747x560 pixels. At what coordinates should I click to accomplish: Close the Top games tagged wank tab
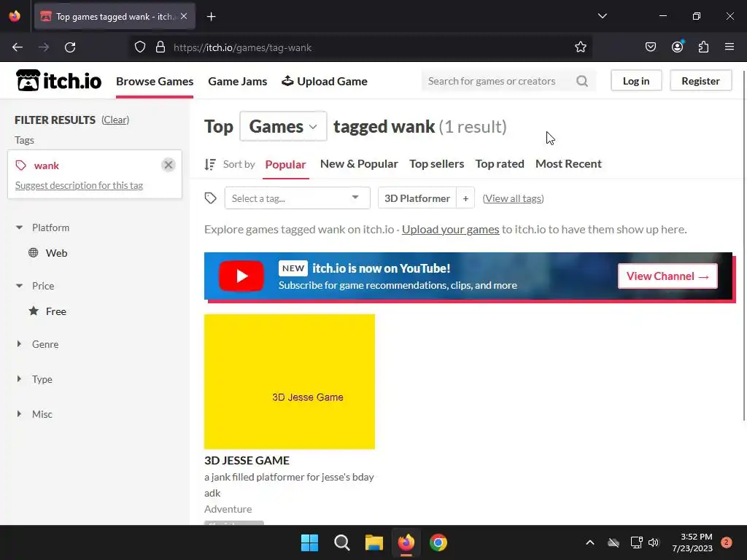click(x=184, y=16)
